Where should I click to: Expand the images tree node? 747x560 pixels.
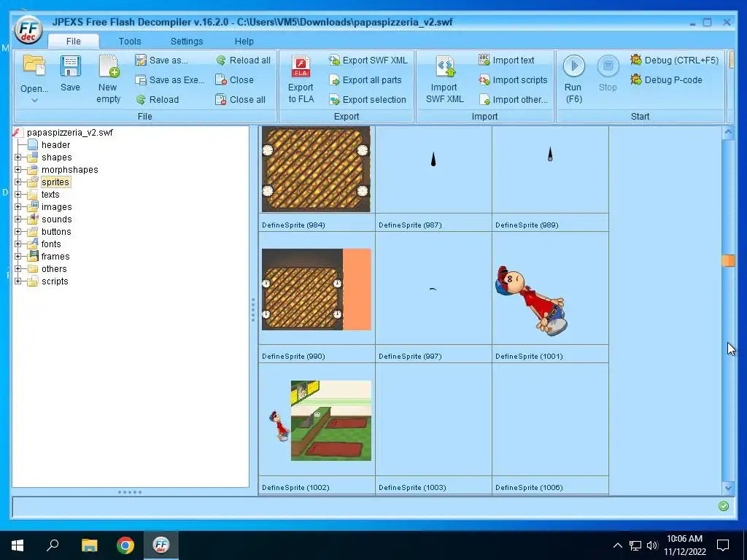tap(18, 206)
